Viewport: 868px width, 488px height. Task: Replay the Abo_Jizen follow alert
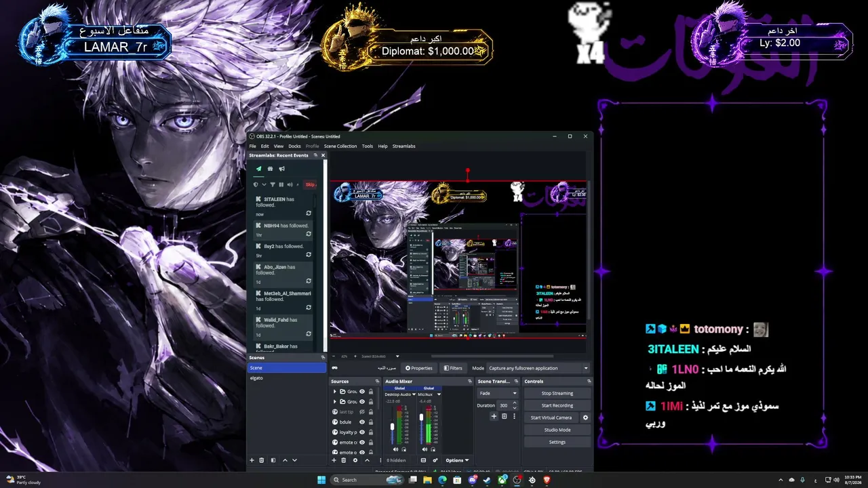[x=309, y=281]
